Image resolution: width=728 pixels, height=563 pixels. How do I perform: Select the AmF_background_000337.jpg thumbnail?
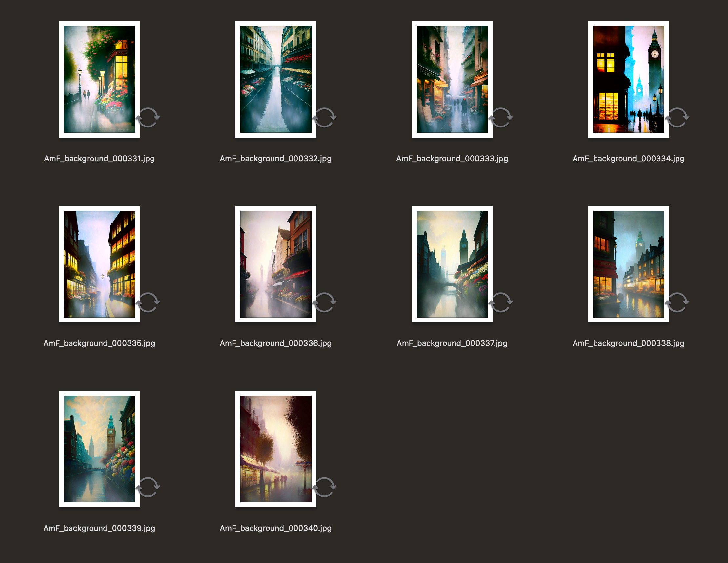coord(452,264)
